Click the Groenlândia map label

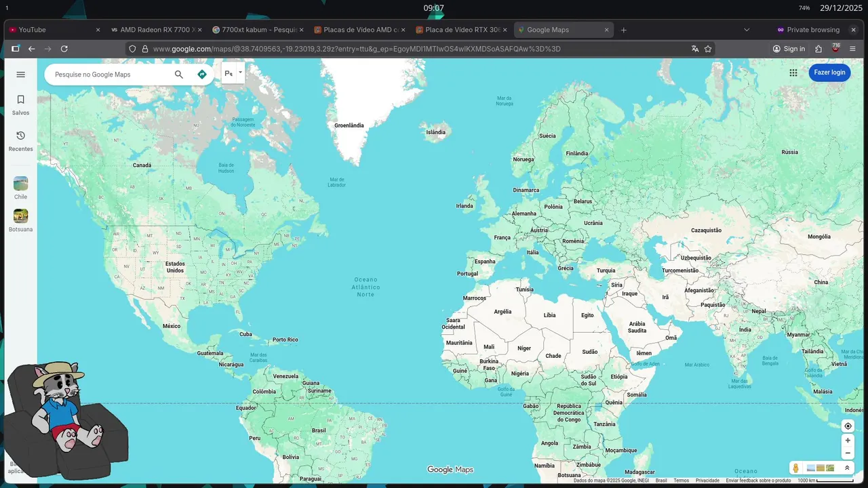(349, 125)
